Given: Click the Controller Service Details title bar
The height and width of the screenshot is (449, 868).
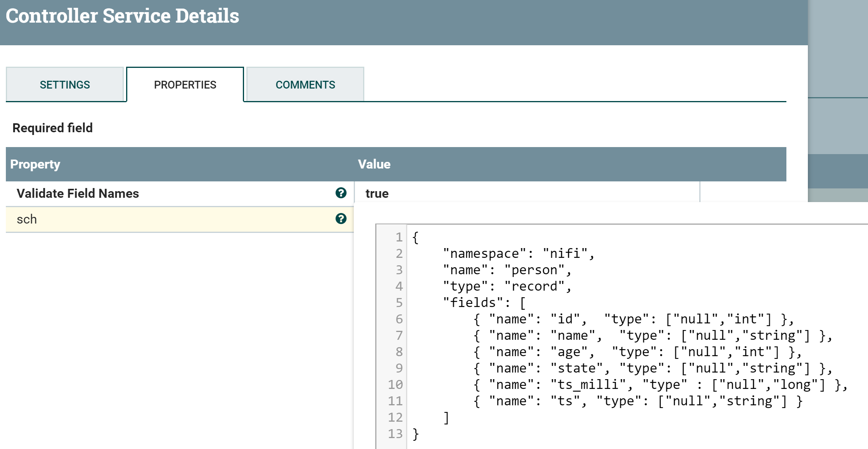Looking at the screenshot, I should 123,16.
